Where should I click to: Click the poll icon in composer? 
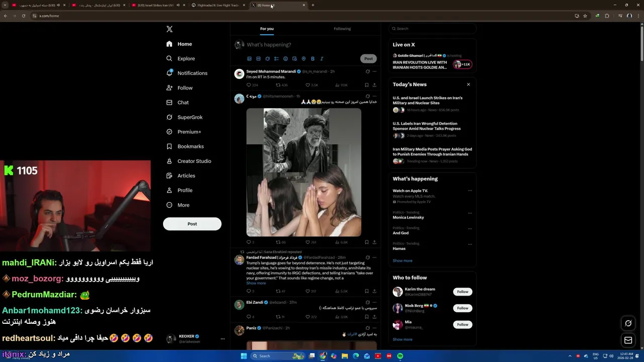pyautogui.click(x=276, y=59)
